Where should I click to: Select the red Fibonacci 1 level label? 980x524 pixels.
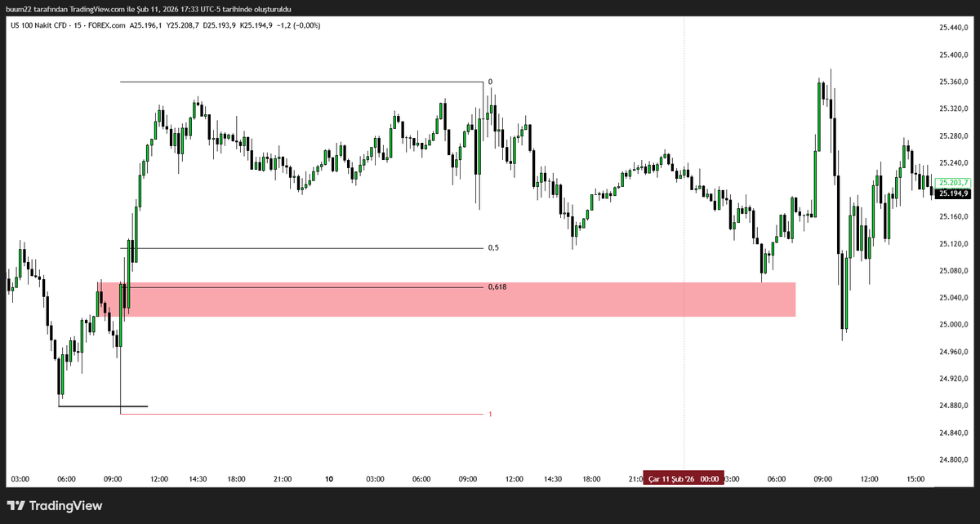(490, 415)
